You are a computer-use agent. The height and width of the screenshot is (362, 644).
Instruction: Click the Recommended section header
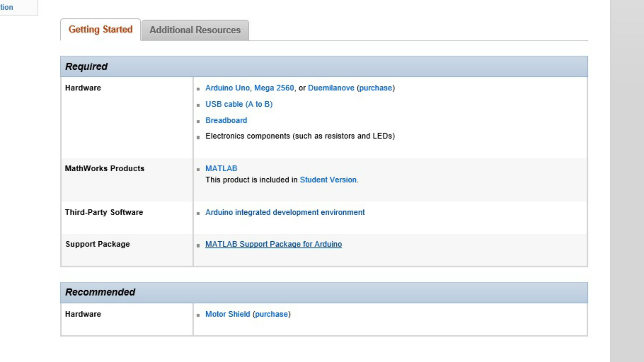pos(100,292)
